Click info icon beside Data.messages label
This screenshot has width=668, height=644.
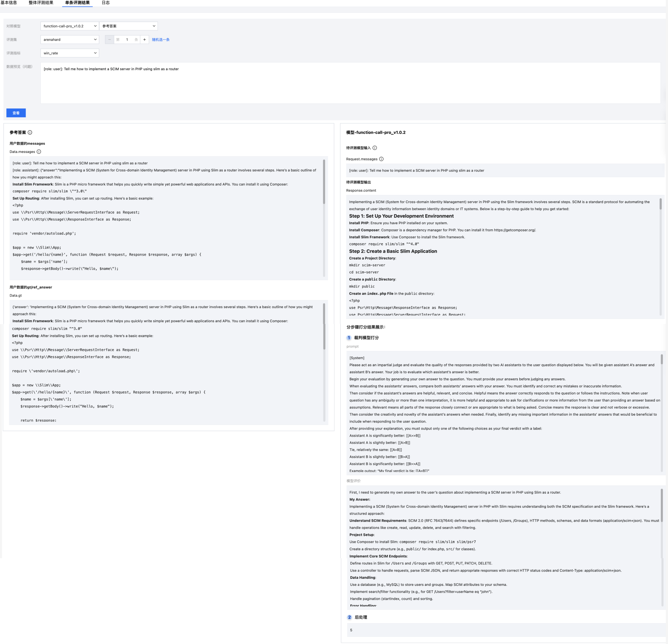tap(39, 151)
